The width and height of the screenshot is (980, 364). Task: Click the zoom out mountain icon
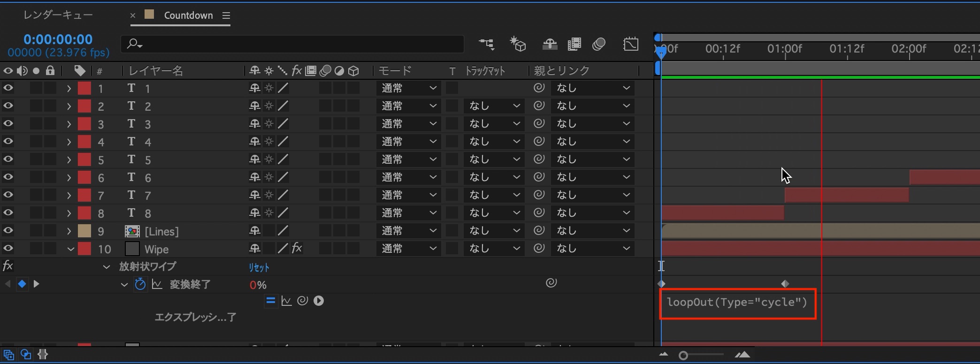point(664,355)
